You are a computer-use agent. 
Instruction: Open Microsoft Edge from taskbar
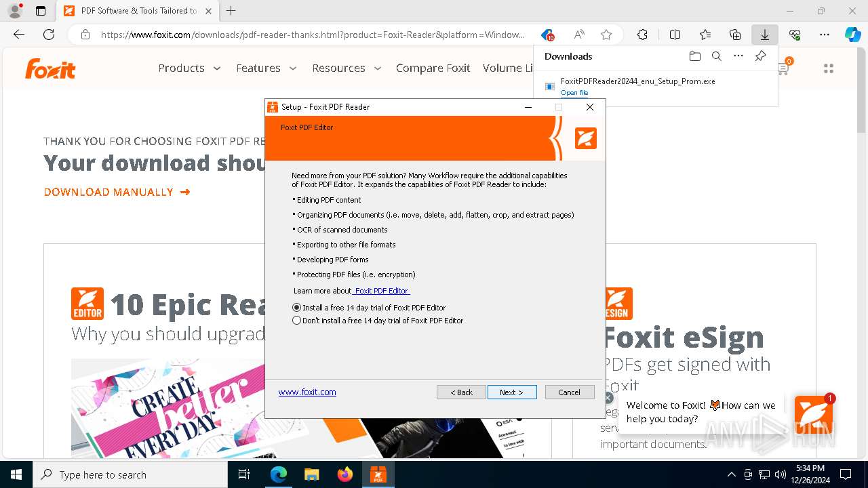click(279, 474)
